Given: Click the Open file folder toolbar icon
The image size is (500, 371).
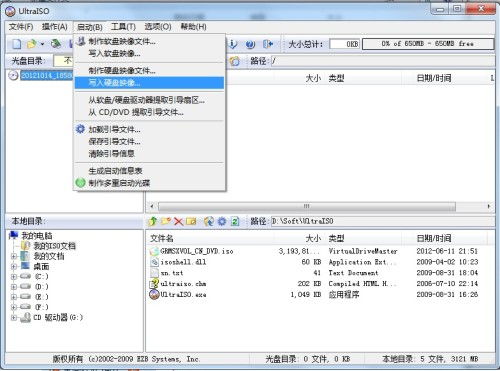Looking at the screenshot, I should click(x=32, y=44).
